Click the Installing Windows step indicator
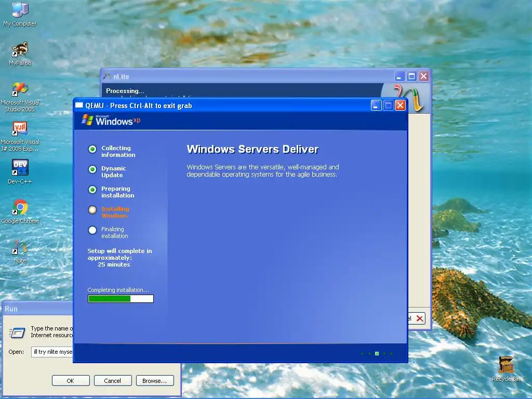 click(92, 210)
